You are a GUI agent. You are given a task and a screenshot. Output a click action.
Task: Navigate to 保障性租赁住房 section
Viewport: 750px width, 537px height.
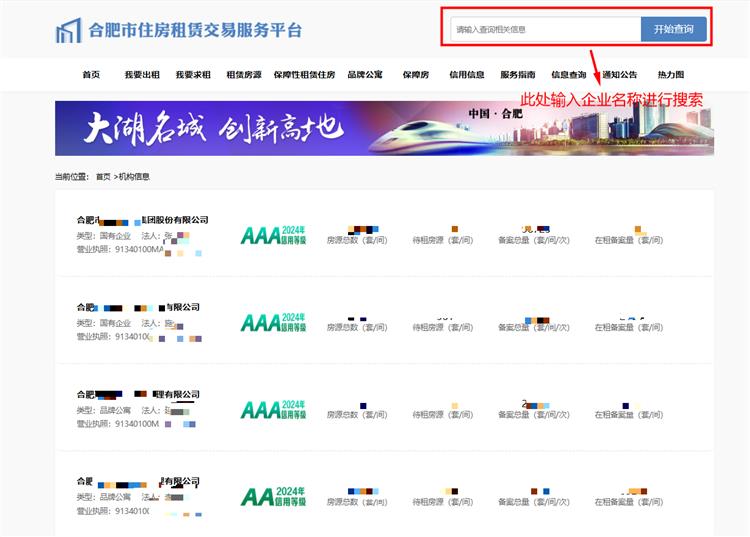coord(304,75)
